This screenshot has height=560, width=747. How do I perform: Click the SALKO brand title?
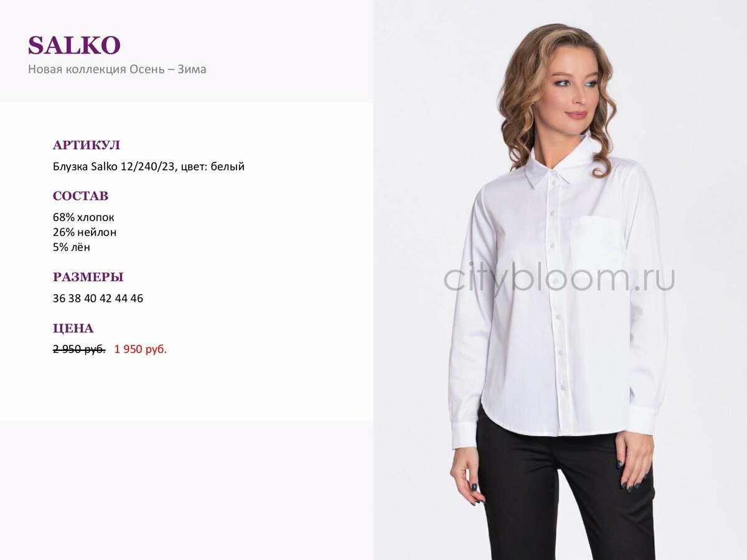74,45
